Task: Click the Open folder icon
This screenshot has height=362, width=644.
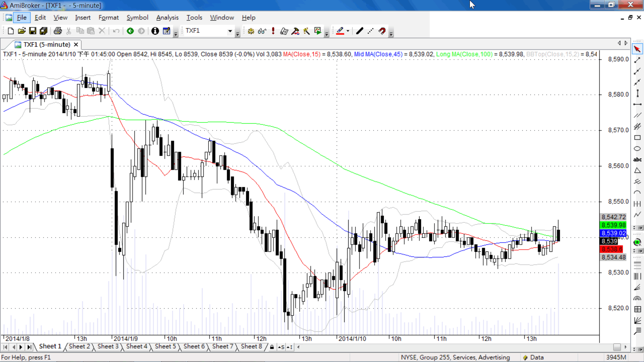Action: point(22,31)
